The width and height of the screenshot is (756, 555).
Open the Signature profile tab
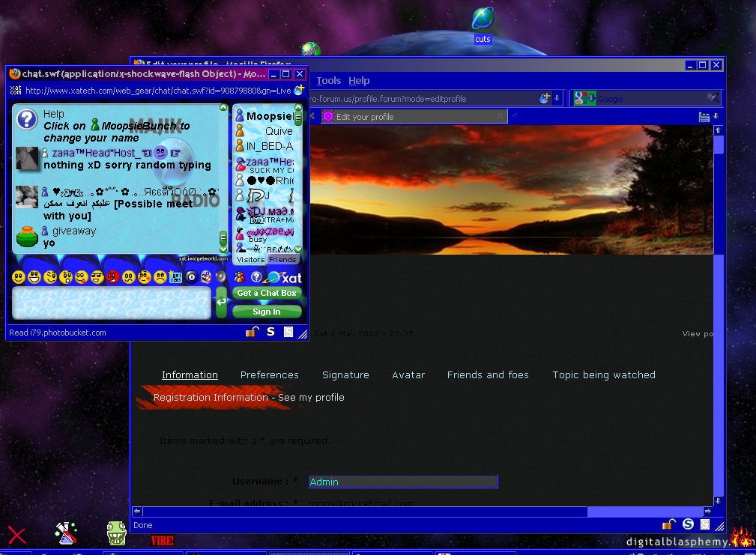point(345,374)
